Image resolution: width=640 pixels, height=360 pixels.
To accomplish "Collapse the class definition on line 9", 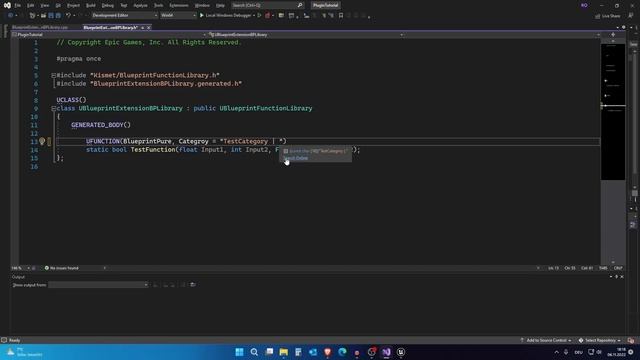I will tap(53, 109).
